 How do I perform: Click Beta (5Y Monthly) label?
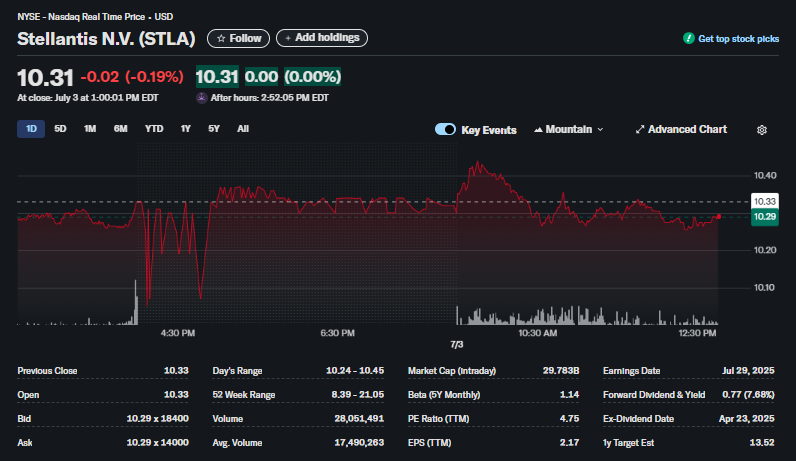[x=444, y=394]
